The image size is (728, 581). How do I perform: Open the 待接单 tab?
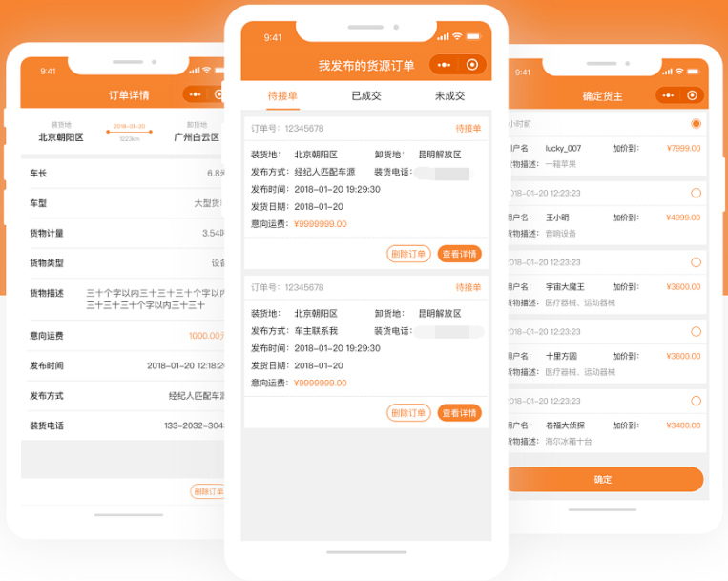click(x=283, y=95)
